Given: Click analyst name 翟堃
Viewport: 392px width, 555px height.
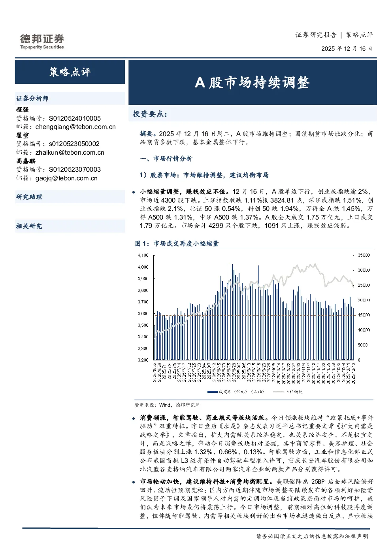Looking at the screenshot, I should (22, 135).
